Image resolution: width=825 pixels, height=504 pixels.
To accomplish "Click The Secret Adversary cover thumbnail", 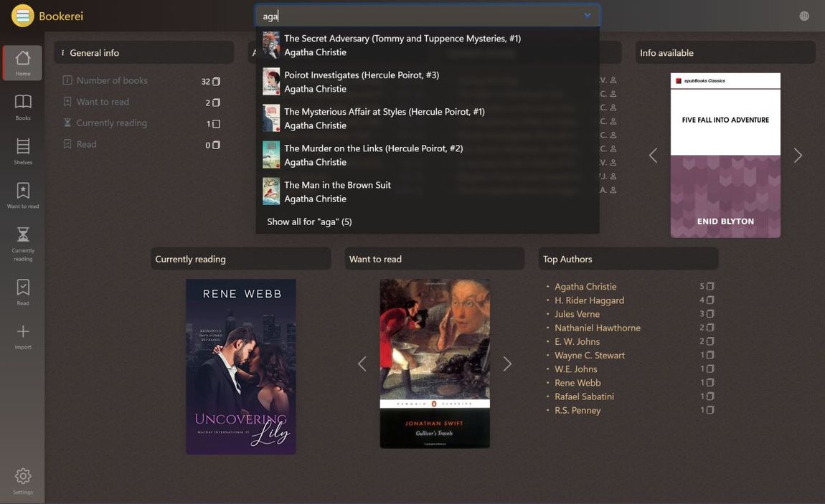I will 271,44.
